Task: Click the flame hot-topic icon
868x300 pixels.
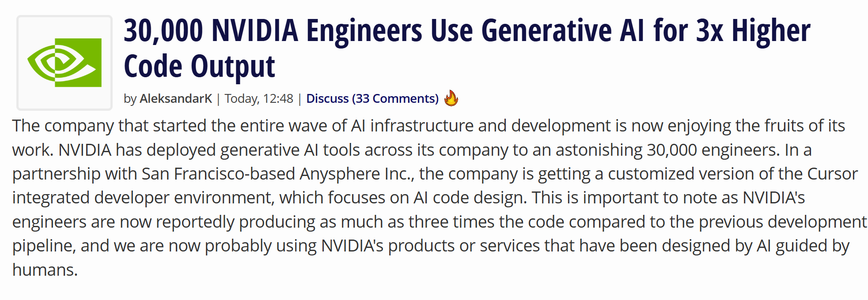Action: click(x=451, y=98)
